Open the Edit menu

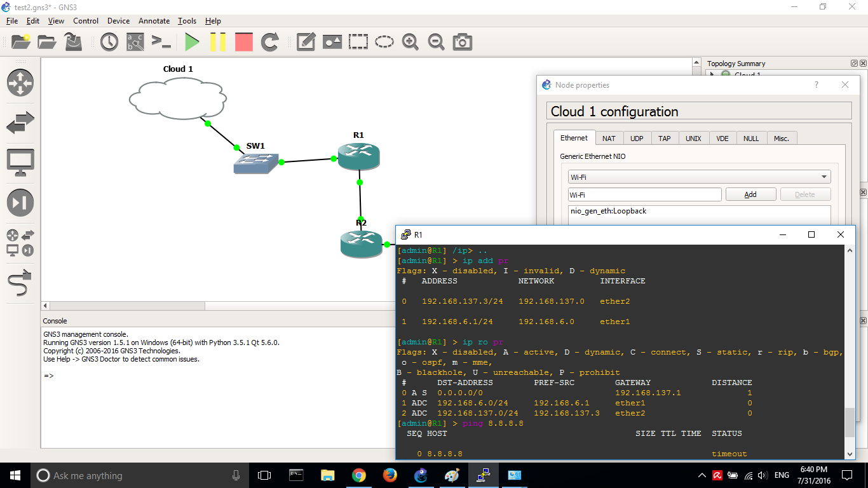[x=33, y=21]
